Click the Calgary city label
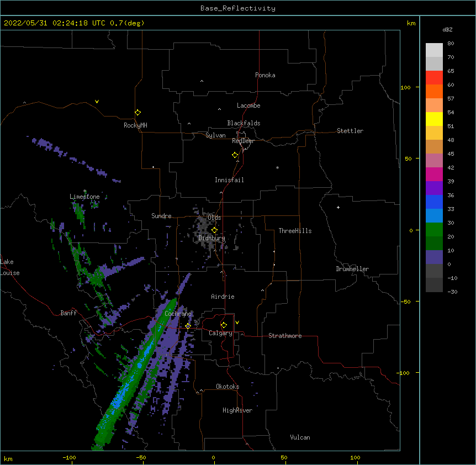The image size is (476, 465). click(x=220, y=333)
